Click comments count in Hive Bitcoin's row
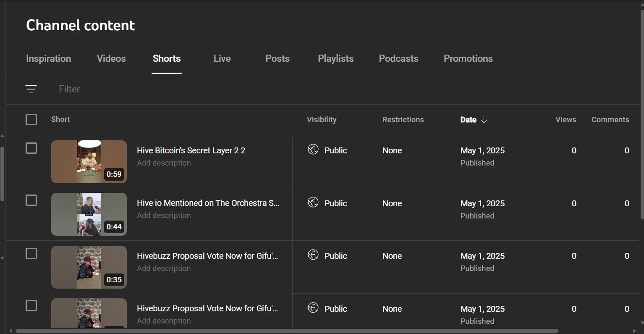644x334 pixels. point(627,150)
